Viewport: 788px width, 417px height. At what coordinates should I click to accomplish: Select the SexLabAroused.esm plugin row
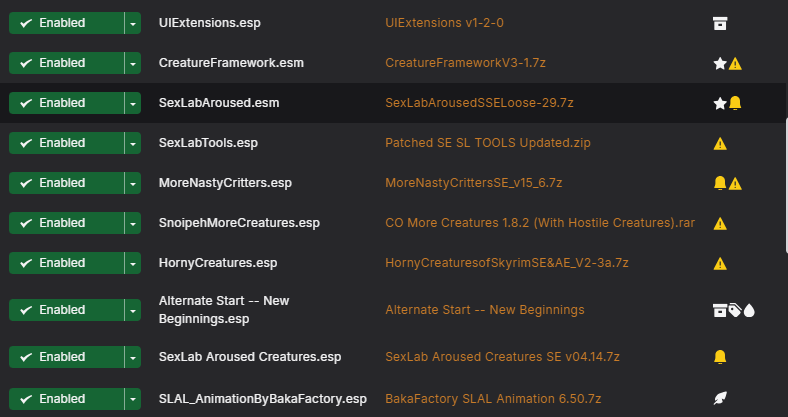click(392, 103)
